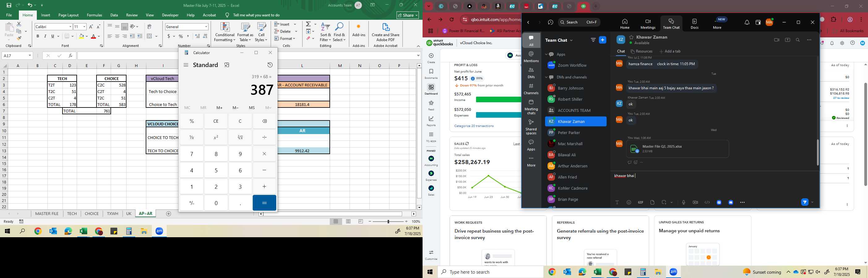Open Reports in QuickBooks left navigation
Screen dimensions: 868x278
(x=431, y=121)
